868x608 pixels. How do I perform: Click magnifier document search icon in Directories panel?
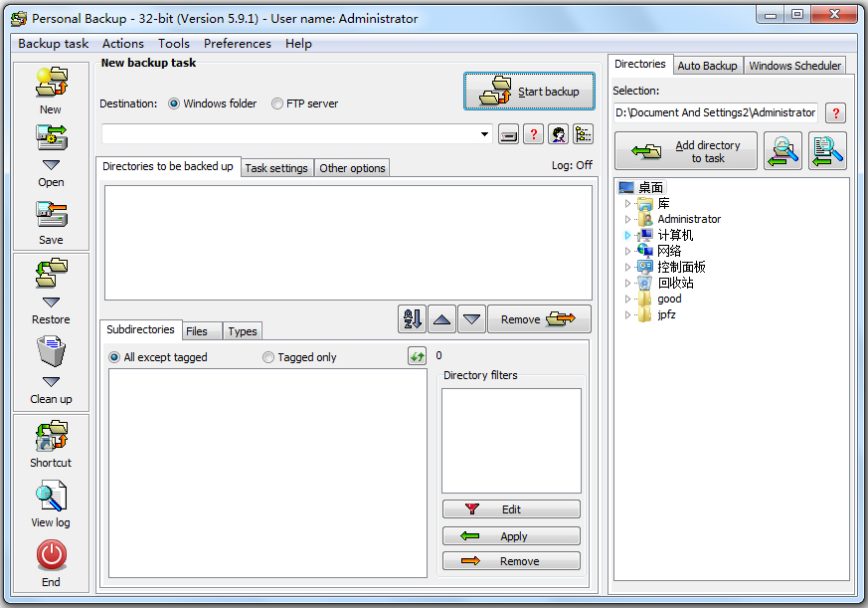(827, 150)
